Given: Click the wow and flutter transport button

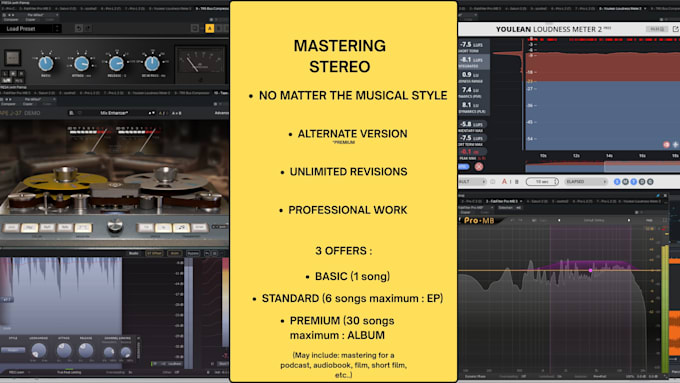Looking at the screenshot, I should pyautogui.click(x=181, y=228).
